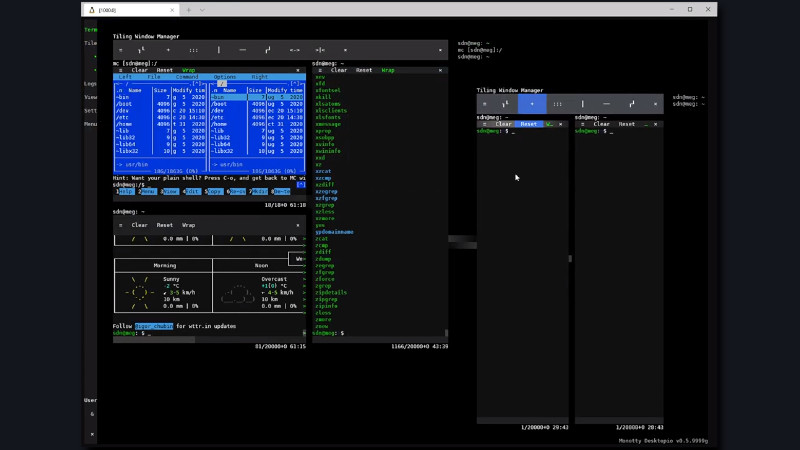Reset the weather terminal panel
The height and width of the screenshot is (450, 800).
(x=164, y=225)
